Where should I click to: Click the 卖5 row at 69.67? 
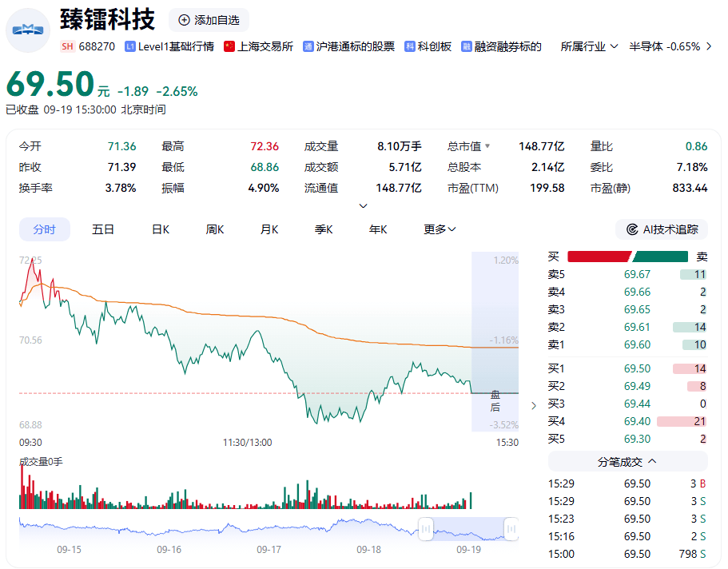tap(628, 275)
